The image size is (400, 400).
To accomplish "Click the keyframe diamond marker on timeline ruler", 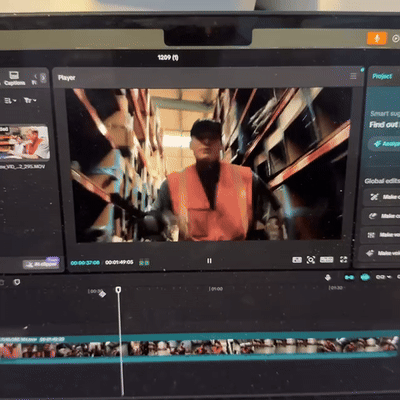I will 103,294.
